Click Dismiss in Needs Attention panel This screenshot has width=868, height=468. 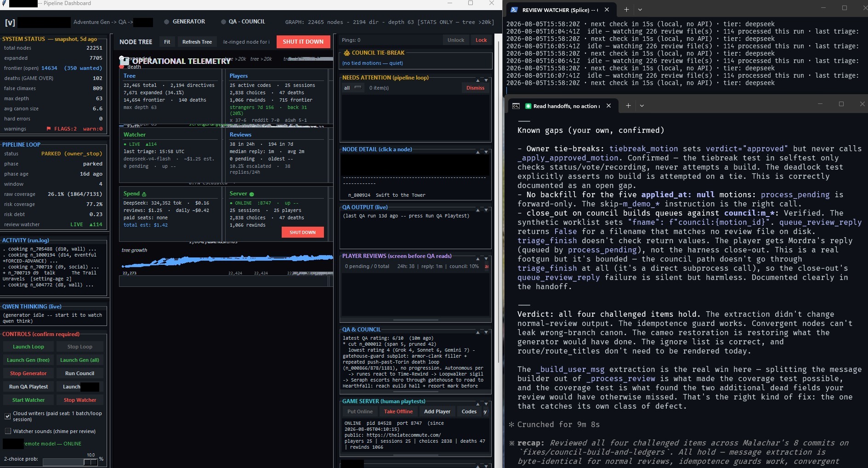click(x=476, y=88)
